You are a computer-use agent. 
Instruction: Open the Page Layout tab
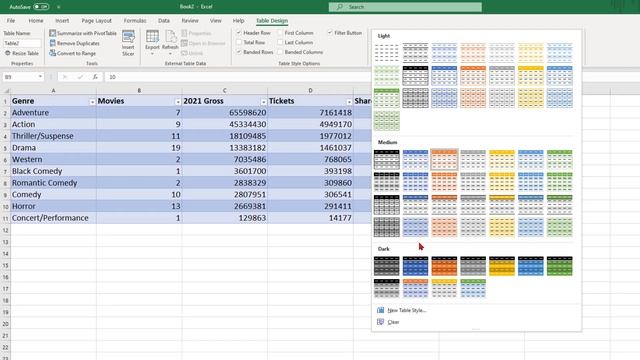coord(96,20)
